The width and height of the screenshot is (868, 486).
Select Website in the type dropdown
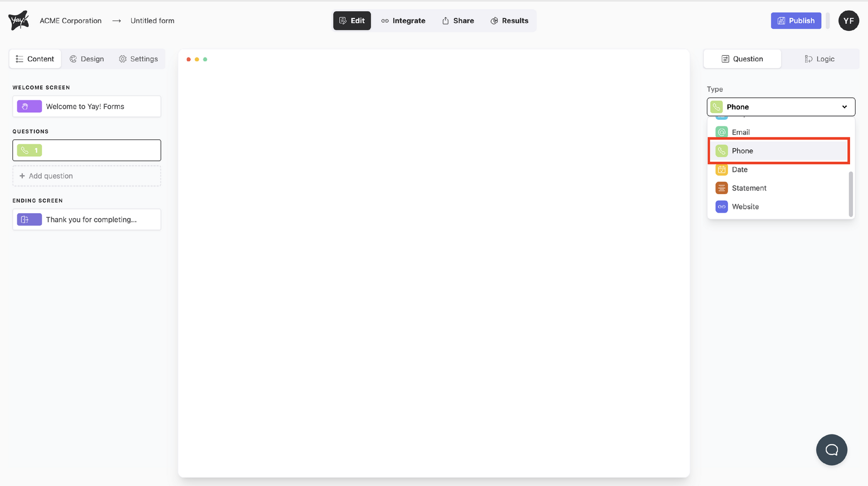pyautogui.click(x=745, y=207)
